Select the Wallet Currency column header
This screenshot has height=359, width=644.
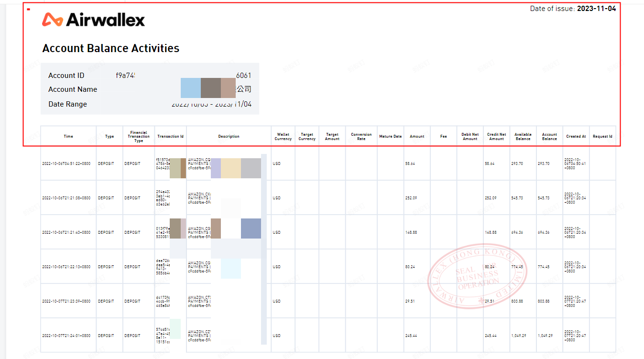click(283, 137)
